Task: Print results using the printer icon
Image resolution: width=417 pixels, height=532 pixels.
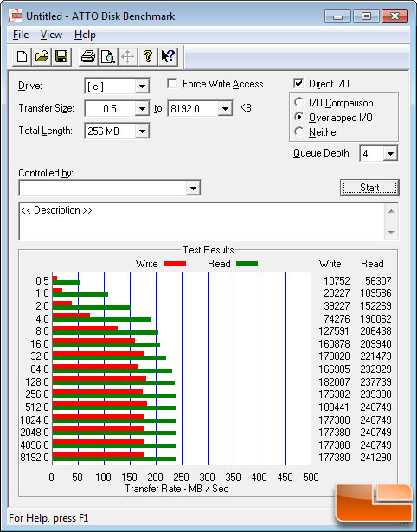Action: 88,56
